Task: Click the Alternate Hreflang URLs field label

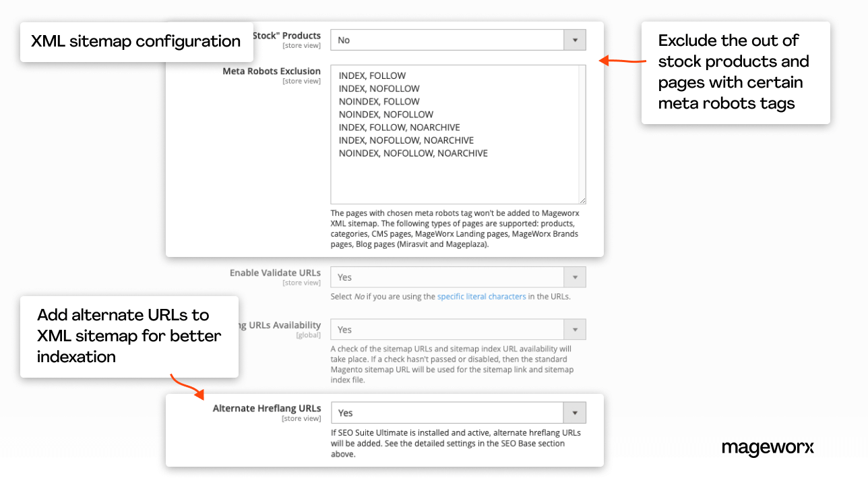Action: [266, 407]
